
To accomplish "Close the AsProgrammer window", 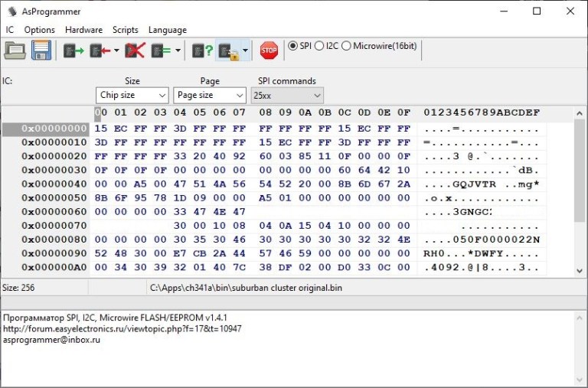I will [570, 11].
